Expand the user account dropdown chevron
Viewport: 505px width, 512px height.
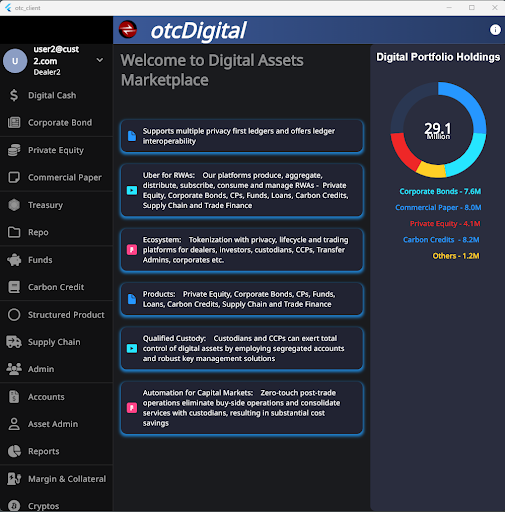coord(100,60)
